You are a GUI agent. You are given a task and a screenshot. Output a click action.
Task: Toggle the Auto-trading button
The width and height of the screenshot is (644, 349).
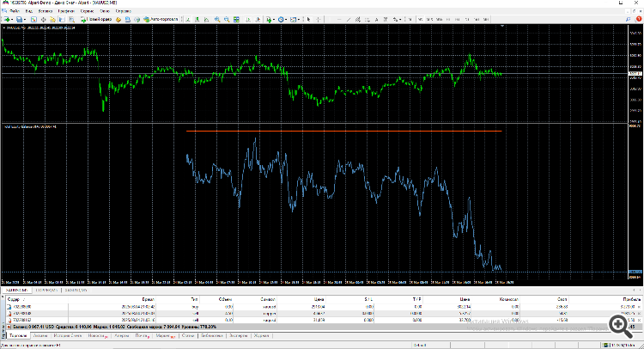pyautogui.click(x=161, y=19)
